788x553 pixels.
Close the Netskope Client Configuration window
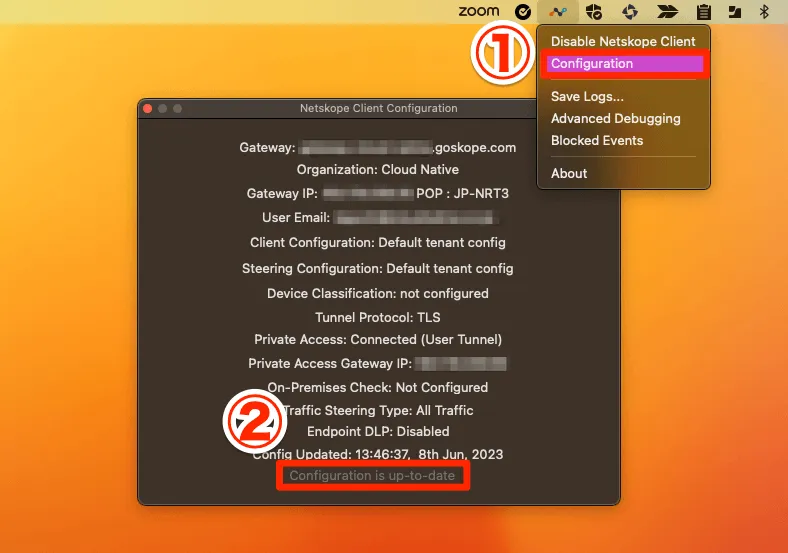tap(147, 109)
